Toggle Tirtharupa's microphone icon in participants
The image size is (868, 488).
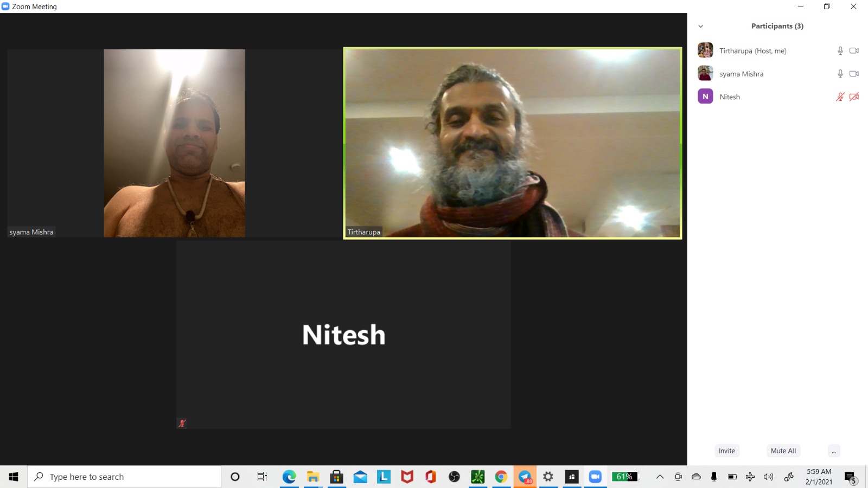840,50
